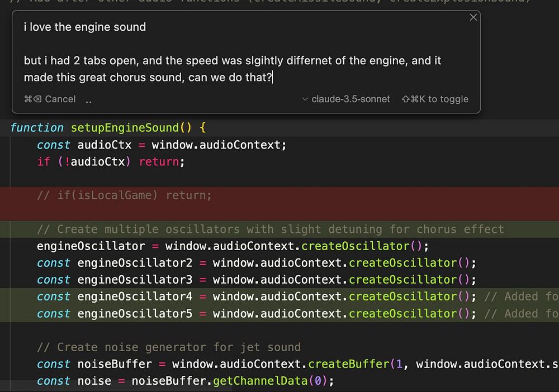Click the engineOscillator5 variable name
Screen dimensions: 559x392
[134, 314]
